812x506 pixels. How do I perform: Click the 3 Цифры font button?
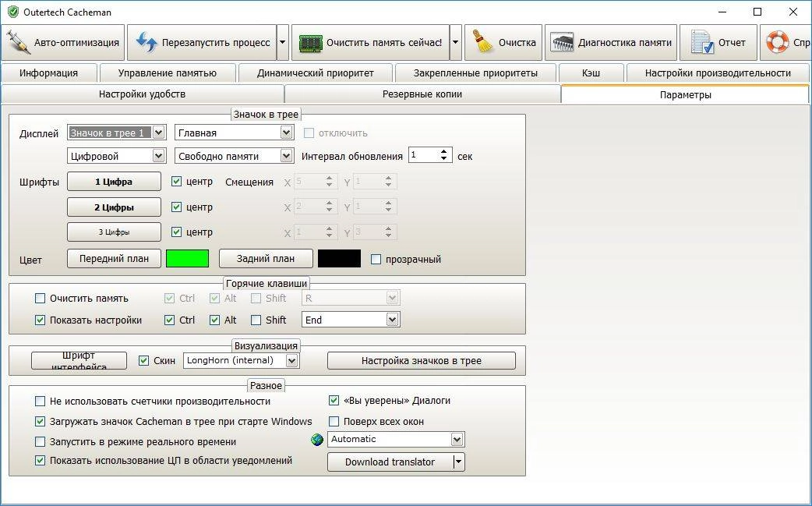[114, 232]
